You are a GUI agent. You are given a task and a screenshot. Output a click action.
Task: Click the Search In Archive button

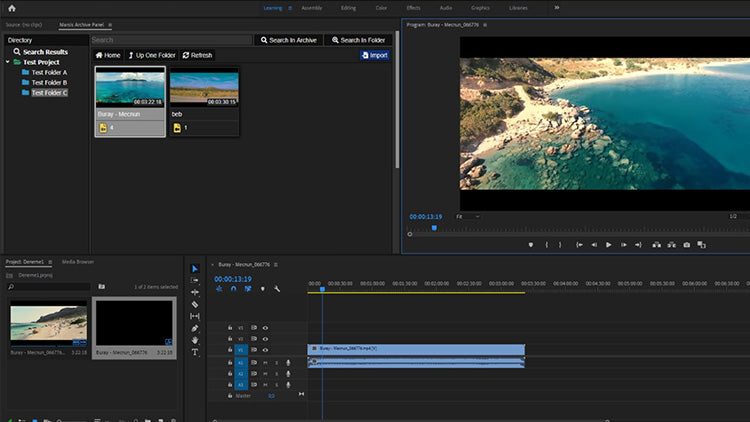pyautogui.click(x=287, y=40)
